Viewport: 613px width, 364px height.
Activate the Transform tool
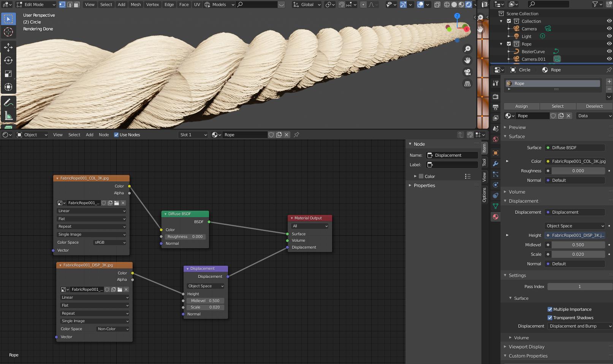[8, 87]
